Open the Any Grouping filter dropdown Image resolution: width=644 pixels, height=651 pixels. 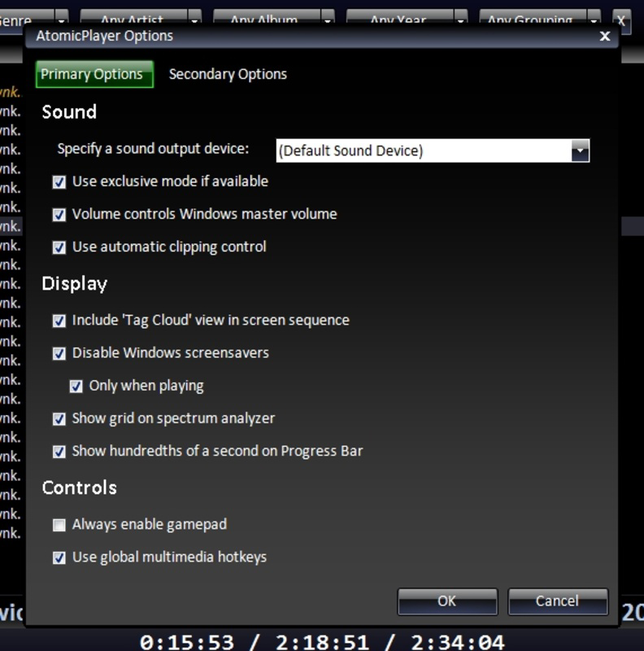click(594, 19)
